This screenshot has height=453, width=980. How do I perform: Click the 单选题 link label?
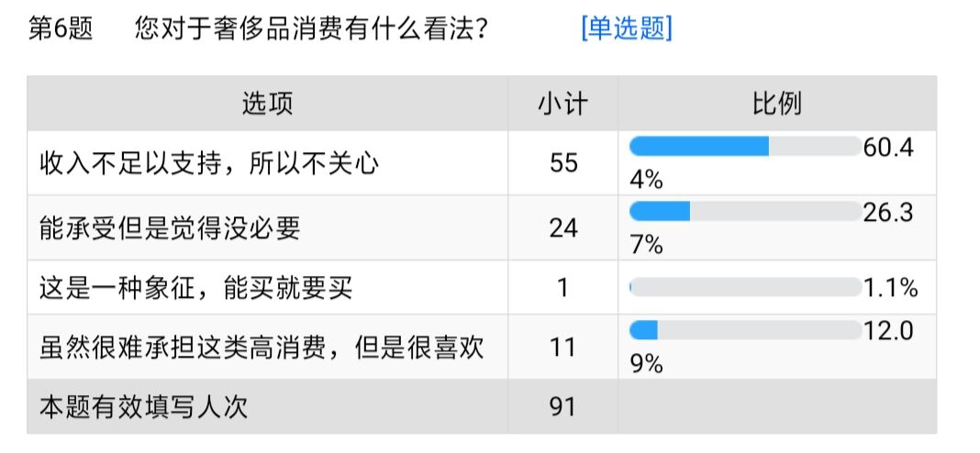click(x=626, y=28)
